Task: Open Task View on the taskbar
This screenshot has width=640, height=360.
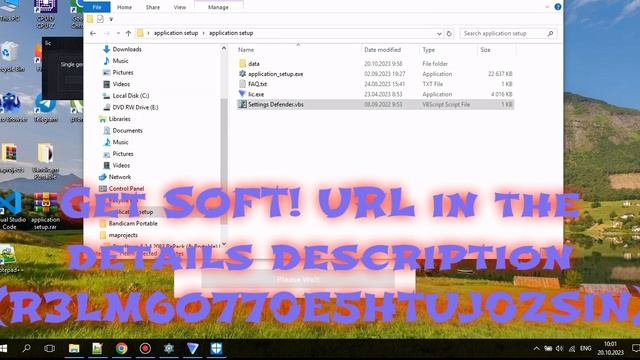Action: [x=49, y=349]
